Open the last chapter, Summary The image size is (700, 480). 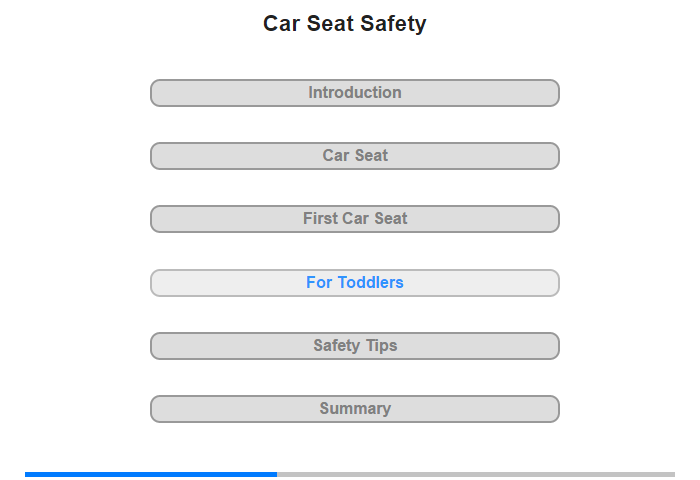coord(355,409)
